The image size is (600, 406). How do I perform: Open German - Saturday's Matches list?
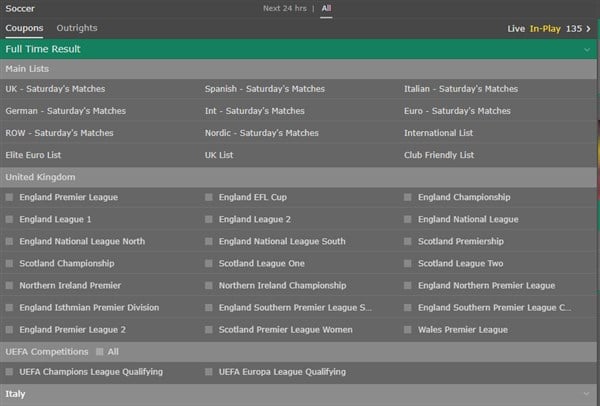[x=65, y=111]
